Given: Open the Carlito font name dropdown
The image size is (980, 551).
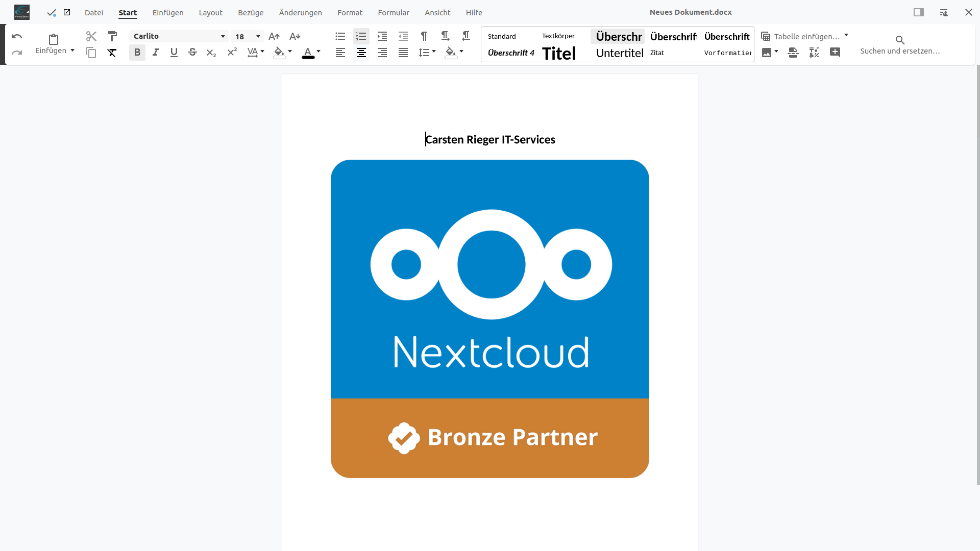Looking at the screenshot, I should click(x=223, y=36).
